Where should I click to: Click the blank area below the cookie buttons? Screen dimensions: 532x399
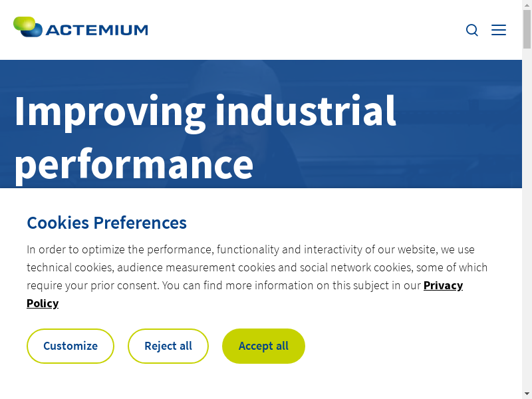point(266,382)
